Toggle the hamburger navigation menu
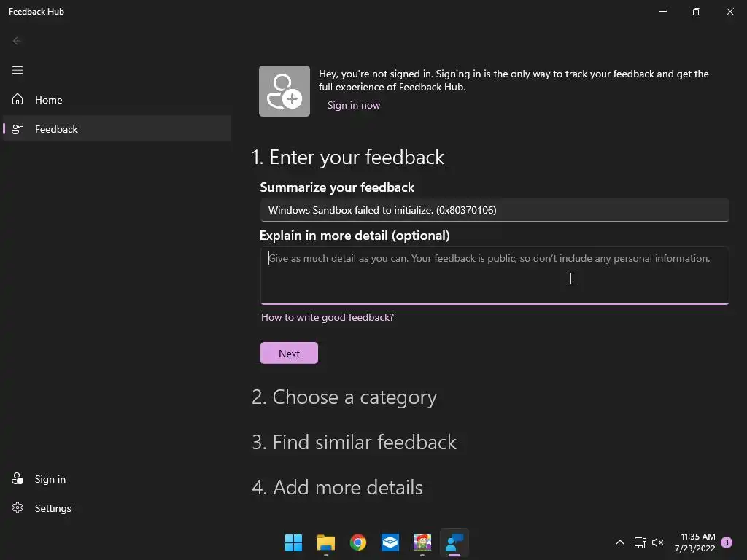This screenshot has width=747, height=560. click(18, 70)
